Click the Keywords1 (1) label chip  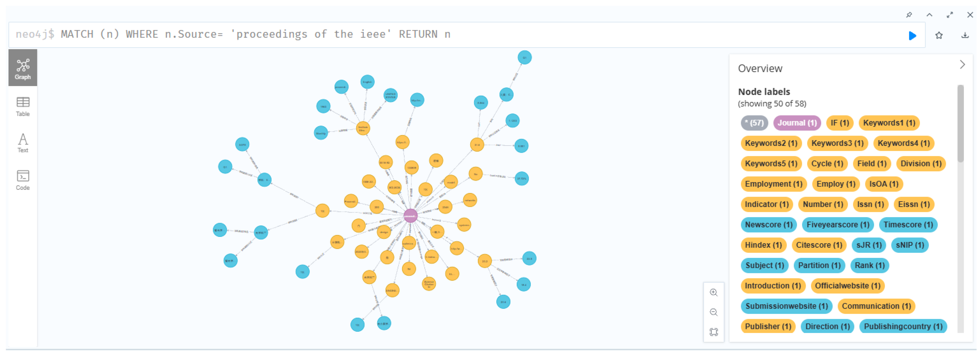[889, 123]
